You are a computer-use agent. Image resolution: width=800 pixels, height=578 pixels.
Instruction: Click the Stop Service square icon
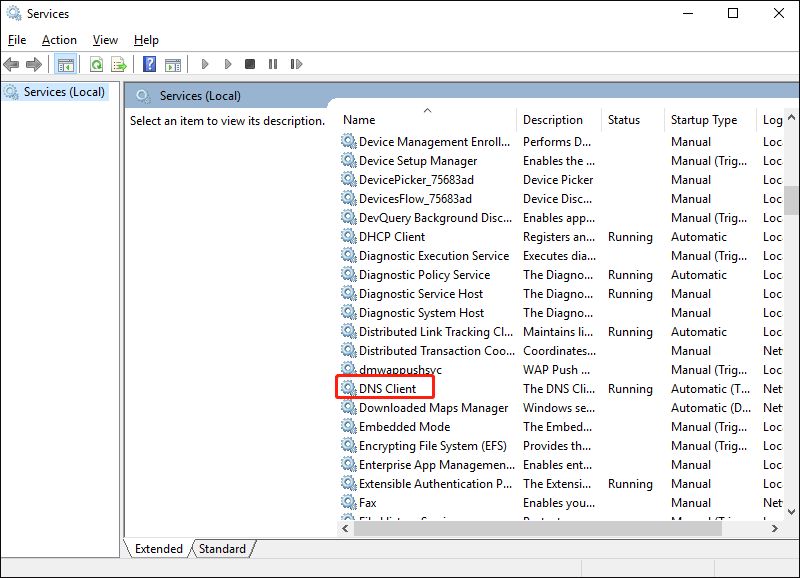[250, 64]
